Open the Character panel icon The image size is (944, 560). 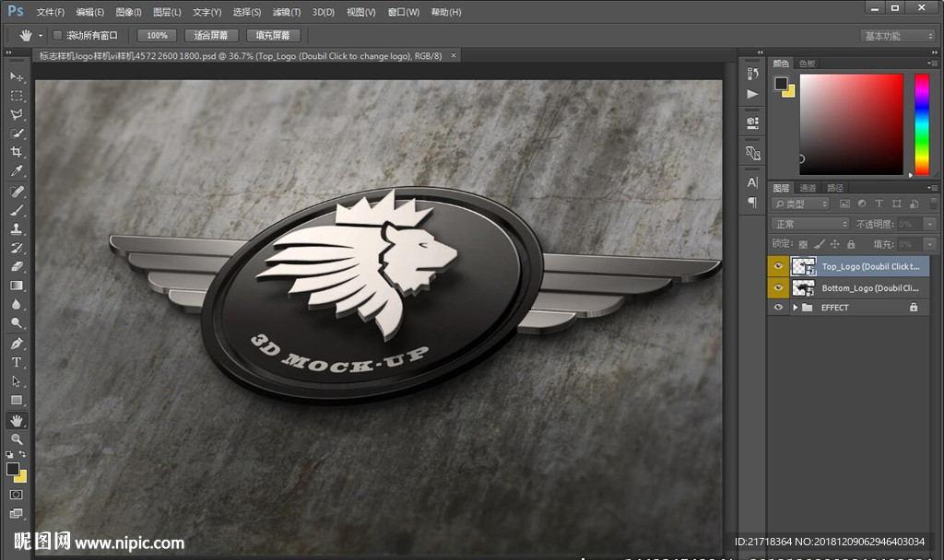click(x=752, y=183)
